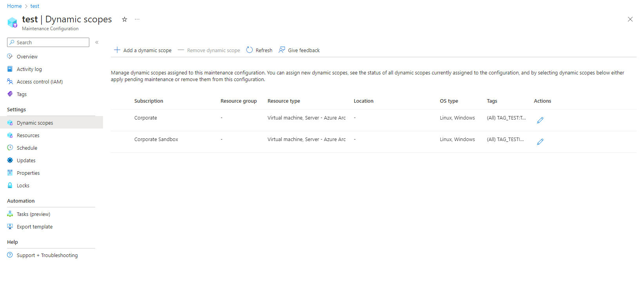Image resolution: width=644 pixels, height=281 pixels.
Task: Click the Subscription column header
Action: click(x=149, y=101)
